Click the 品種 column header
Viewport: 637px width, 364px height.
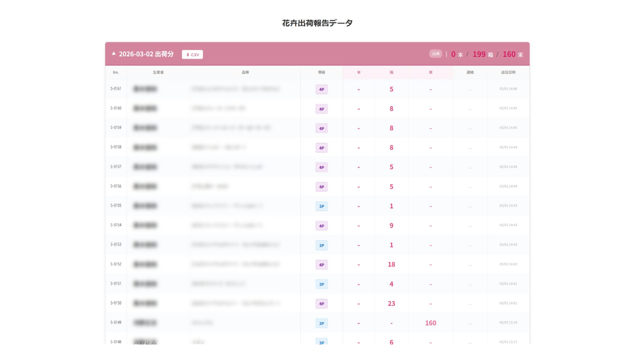tap(245, 72)
